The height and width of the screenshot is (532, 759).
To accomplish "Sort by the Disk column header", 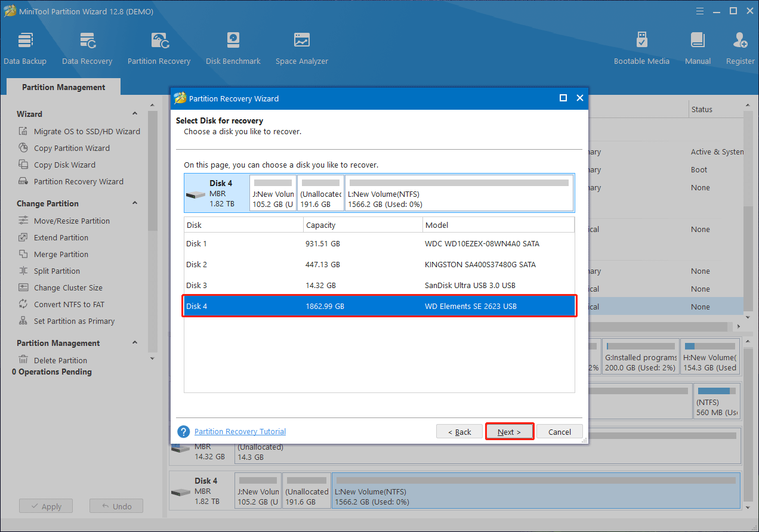I will click(x=243, y=225).
